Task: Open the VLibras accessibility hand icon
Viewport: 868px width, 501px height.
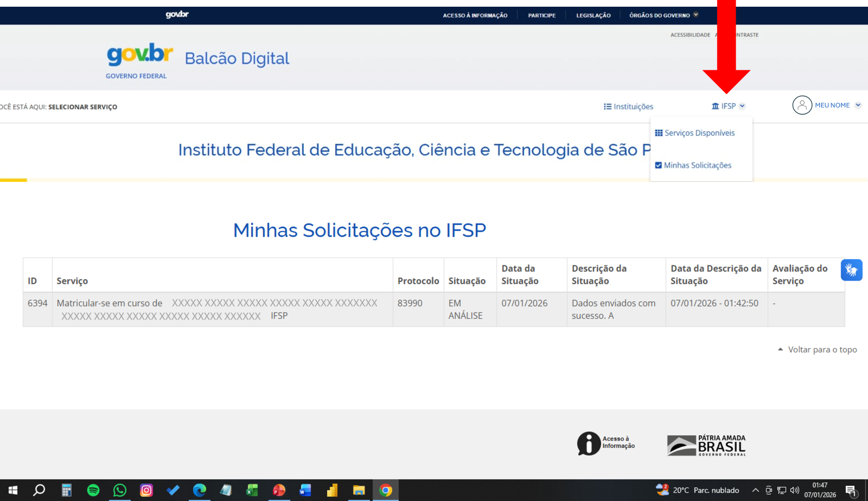Action: [851, 270]
